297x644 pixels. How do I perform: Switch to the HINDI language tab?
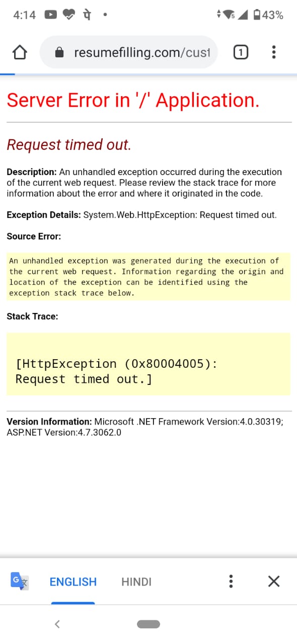tap(136, 582)
